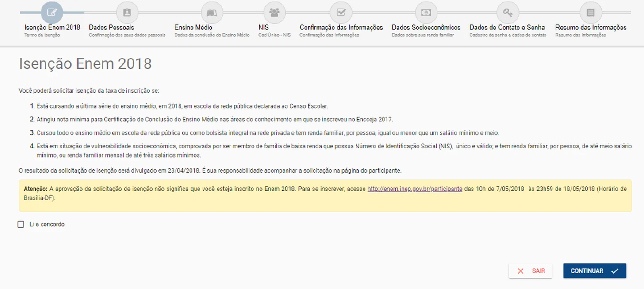Select the NIS step label
644x289 pixels.
(x=263, y=27)
